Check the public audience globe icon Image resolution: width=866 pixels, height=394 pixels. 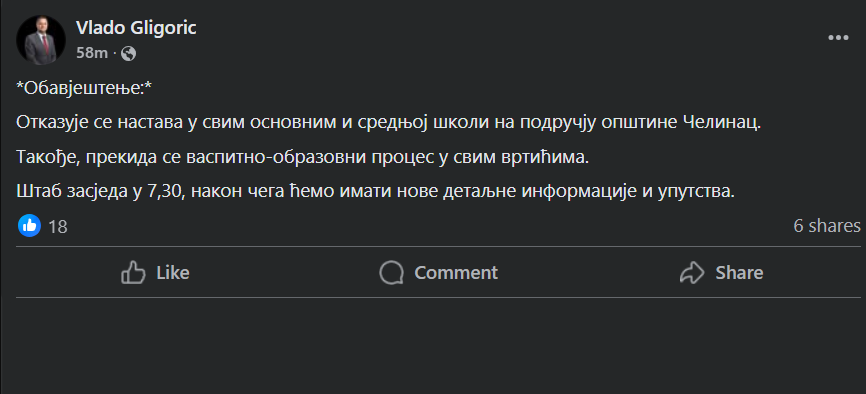(128, 54)
